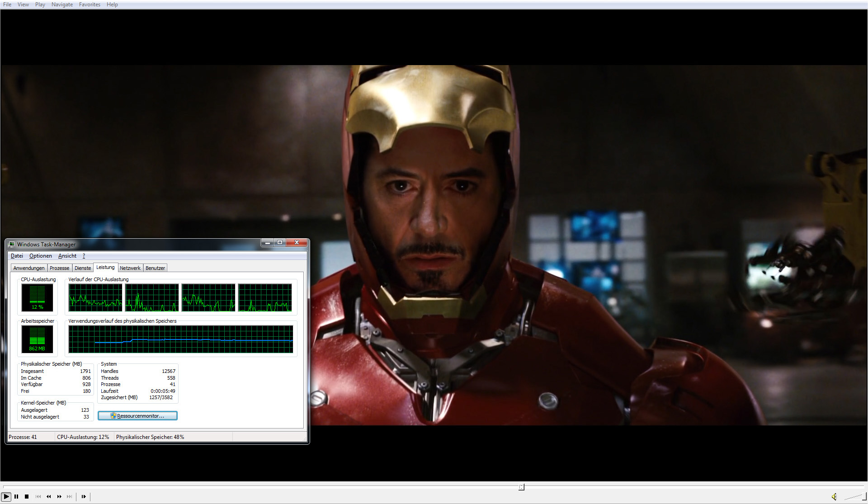Click 'Physikalischer Speicher: 48%' in status bar

point(150,437)
